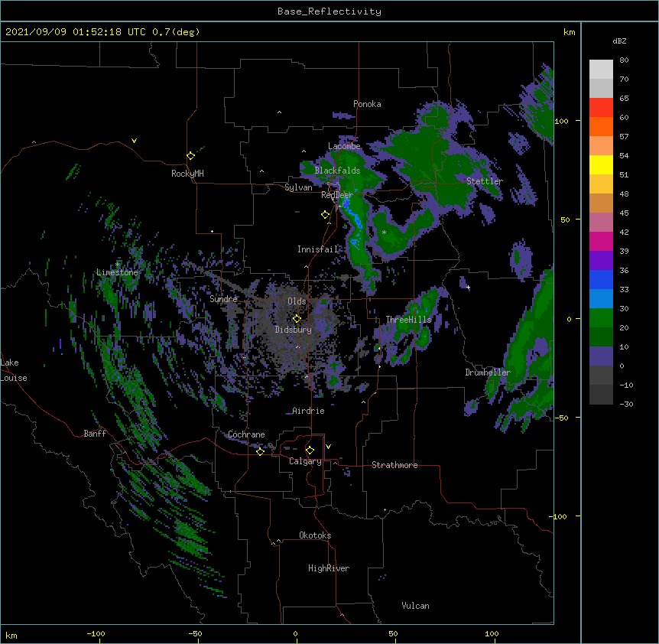
Task: Click the Innisfail label
Action: (317, 249)
